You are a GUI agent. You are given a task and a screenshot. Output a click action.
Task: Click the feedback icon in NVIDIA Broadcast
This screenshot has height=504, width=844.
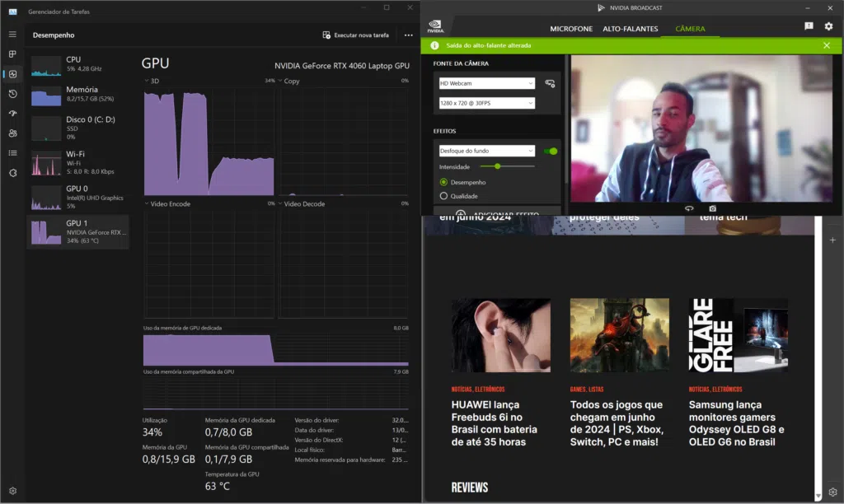[x=809, y=26]
